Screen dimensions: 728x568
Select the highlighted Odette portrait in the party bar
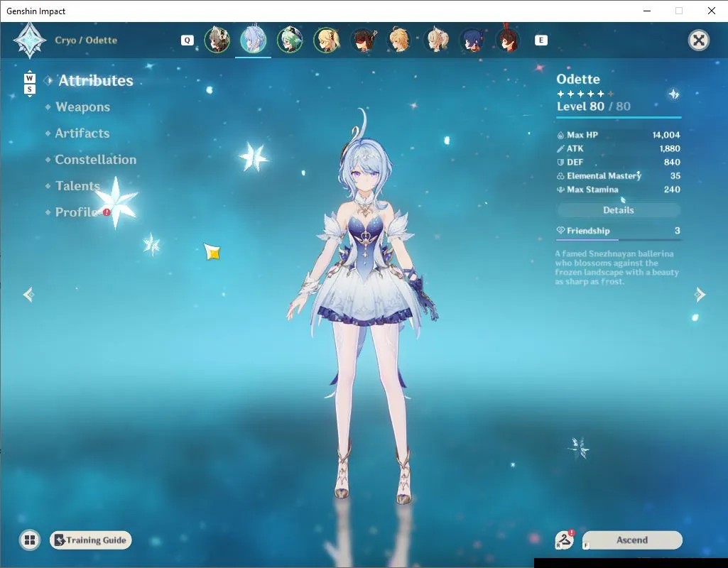point(253,40)
